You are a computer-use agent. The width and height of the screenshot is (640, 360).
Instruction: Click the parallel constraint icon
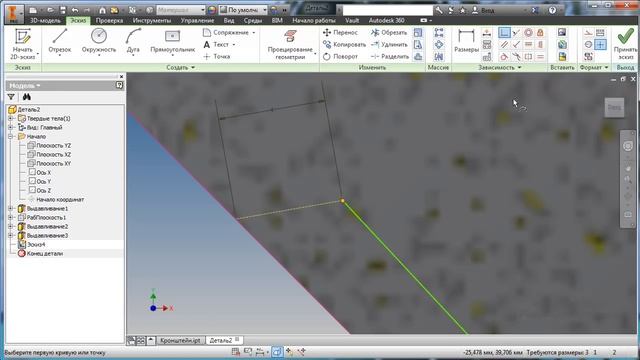pyautogui.click(x=504, y=44)
